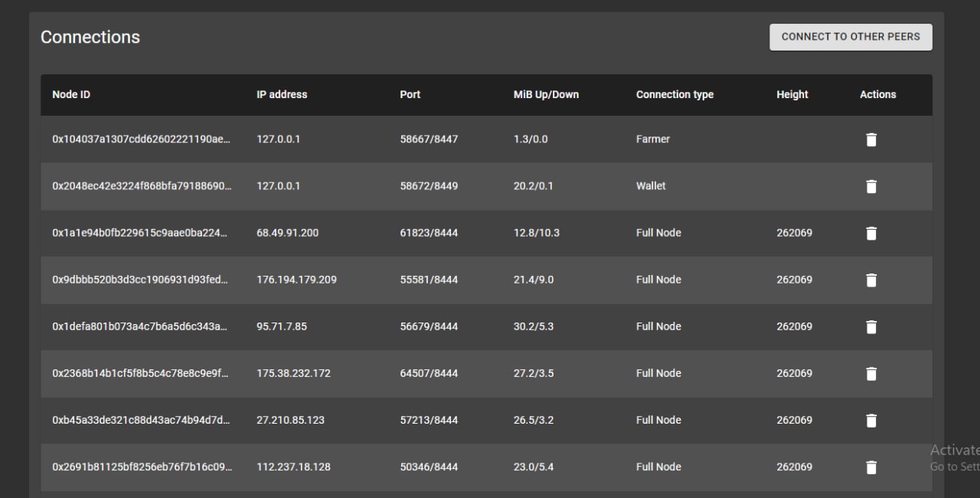Click trash icon for peer 95.71.7.85

click(871, 326)
